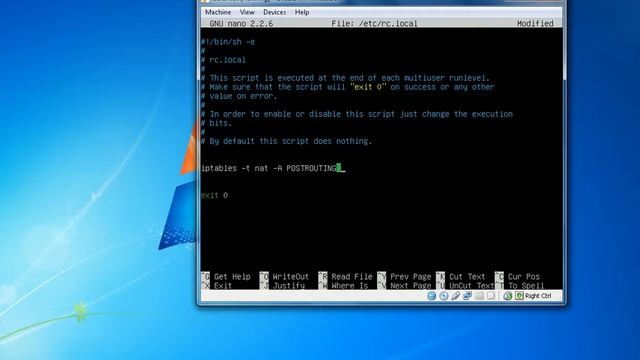The height and width of the screenshot is (360, 640).
Task: Click the green 'exit 0' line
Action: (x=214, y=196)
